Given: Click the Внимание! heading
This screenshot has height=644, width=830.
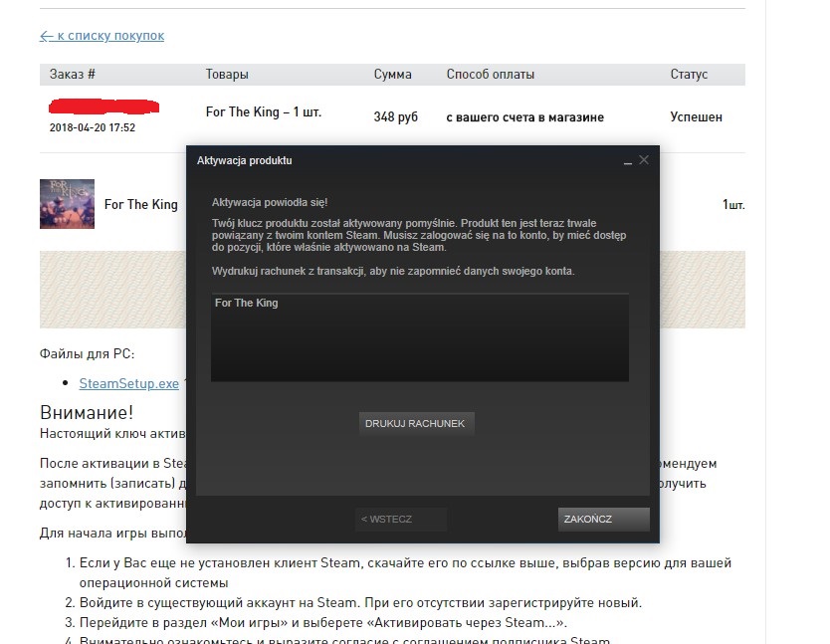Looking at the screenshot, I should pyautogui.click(x=87, y=412).
